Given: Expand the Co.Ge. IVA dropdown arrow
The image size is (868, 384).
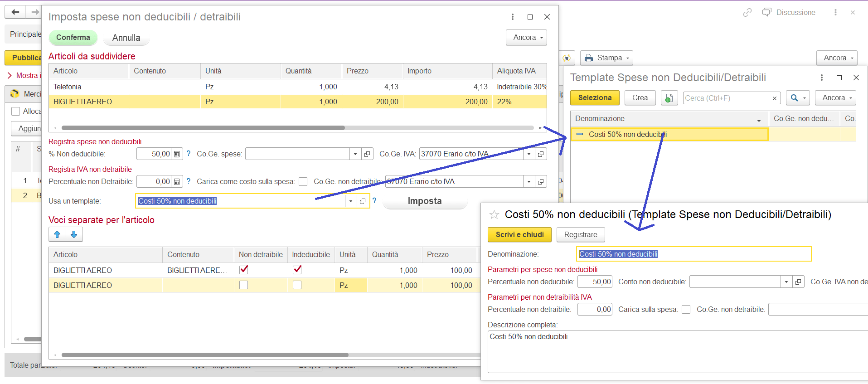Looking at the screenshot, I should pos(529,154).
